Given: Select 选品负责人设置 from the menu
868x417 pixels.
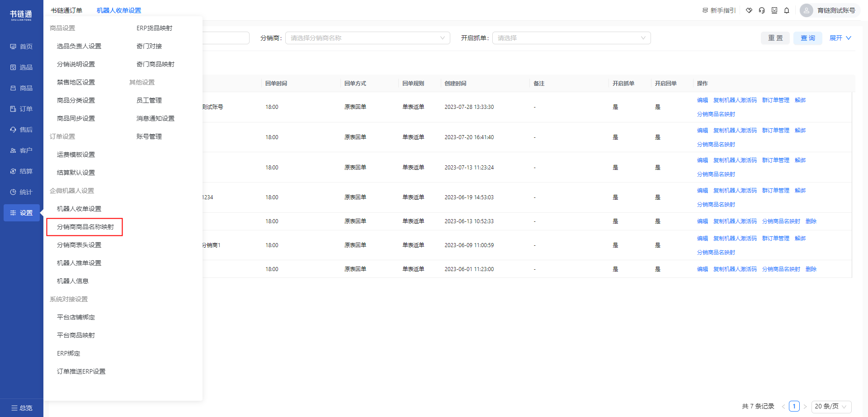Looking at the screenshot, I should [79, 46].
